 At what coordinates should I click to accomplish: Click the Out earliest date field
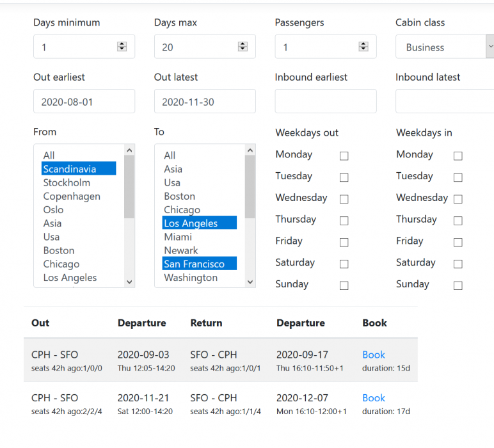[84, 102]
